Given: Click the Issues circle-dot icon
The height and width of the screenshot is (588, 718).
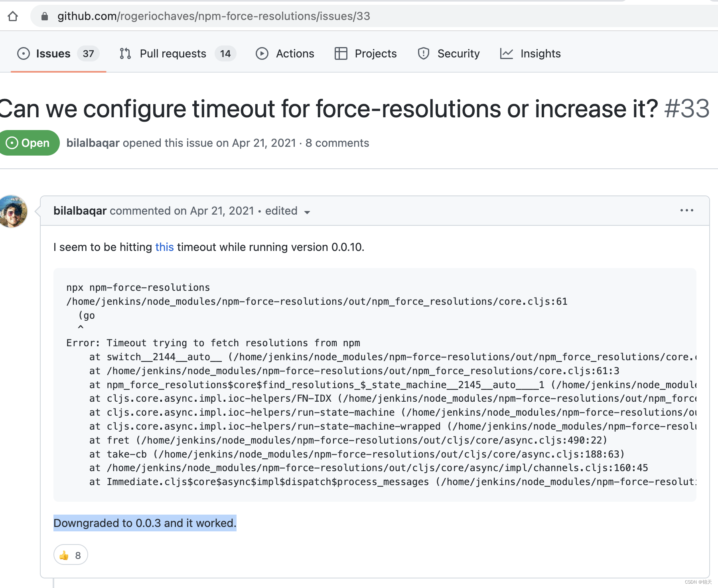Looking at the screenshot, I should pyautogui.click(x=24, y=53).
